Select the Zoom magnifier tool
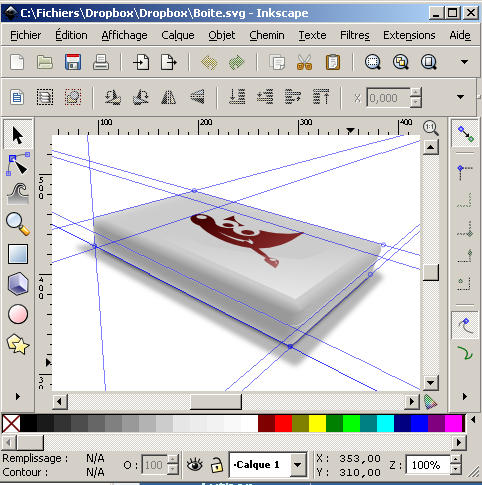482x485 pixels. coord(18,224)
